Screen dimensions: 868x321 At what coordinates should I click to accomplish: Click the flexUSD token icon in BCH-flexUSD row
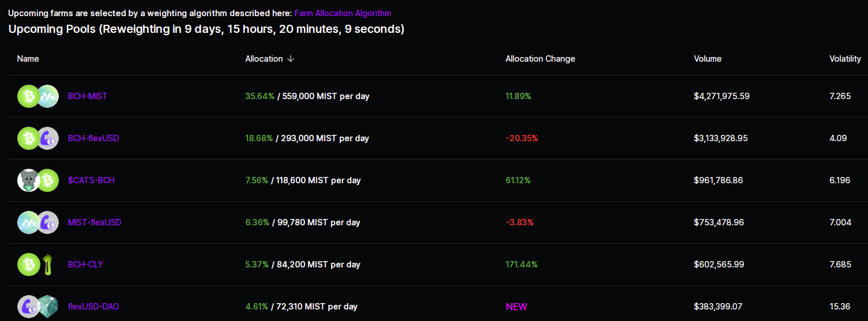click(48, 138)
